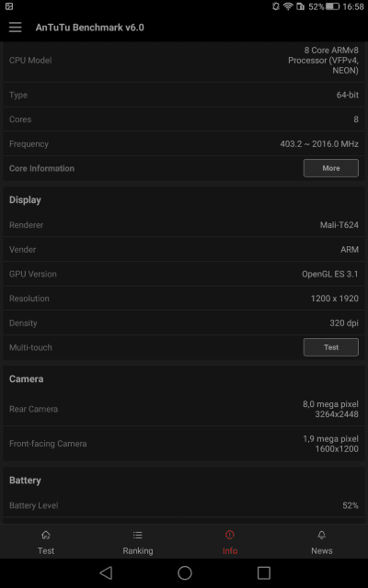368x588 pixels.
Task: Open recent apps square button
Action: (264, 573)
